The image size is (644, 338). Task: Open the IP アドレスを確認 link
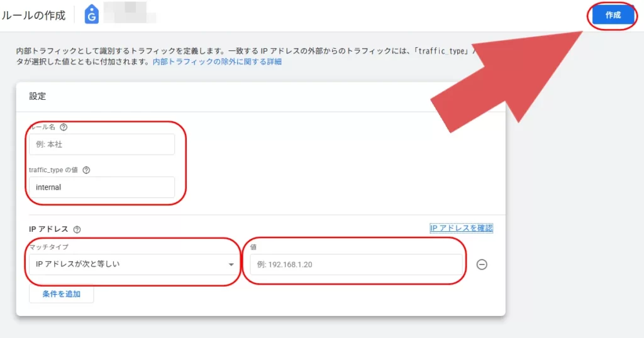tap(461, 228)
